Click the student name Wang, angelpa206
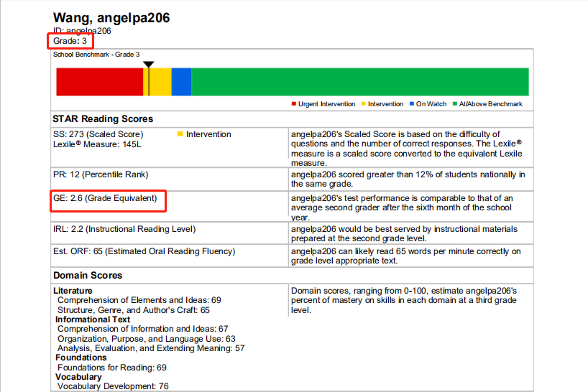 pos(111,18)
